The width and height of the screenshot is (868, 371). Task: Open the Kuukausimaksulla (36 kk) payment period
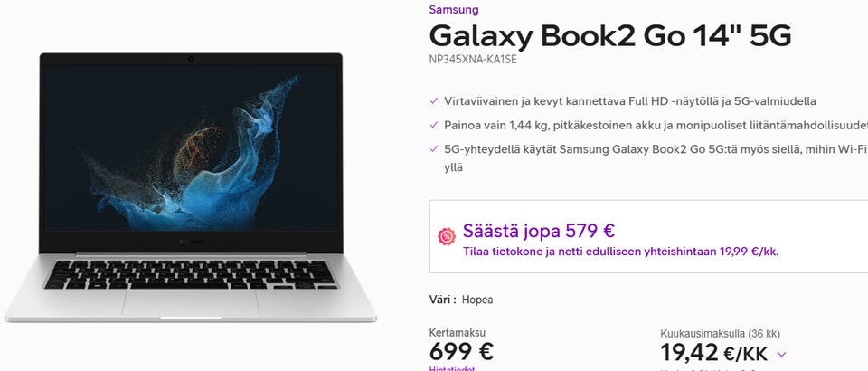pyautogui.click(x=720, y=333)
